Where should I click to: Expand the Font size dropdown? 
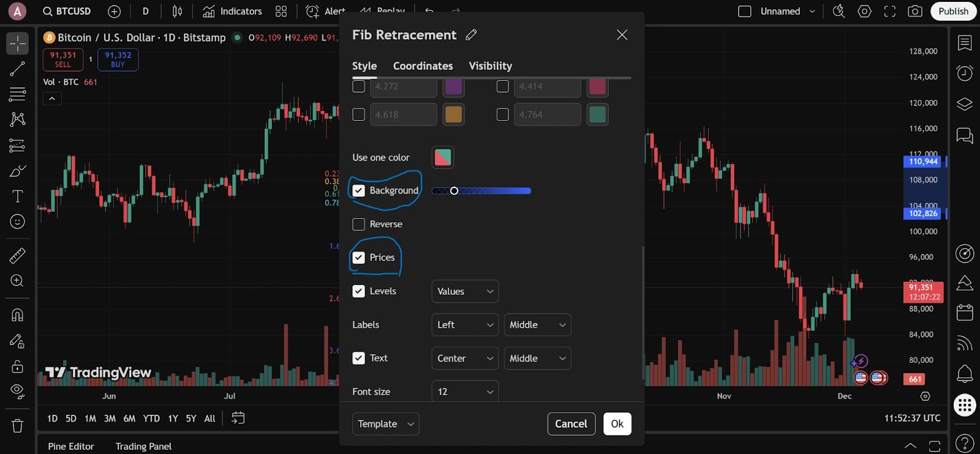[465, 392]
